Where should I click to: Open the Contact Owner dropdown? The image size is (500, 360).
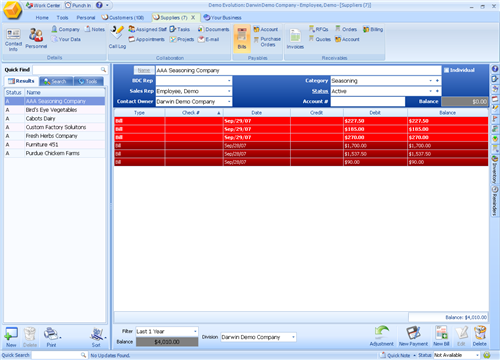point(229,101)
